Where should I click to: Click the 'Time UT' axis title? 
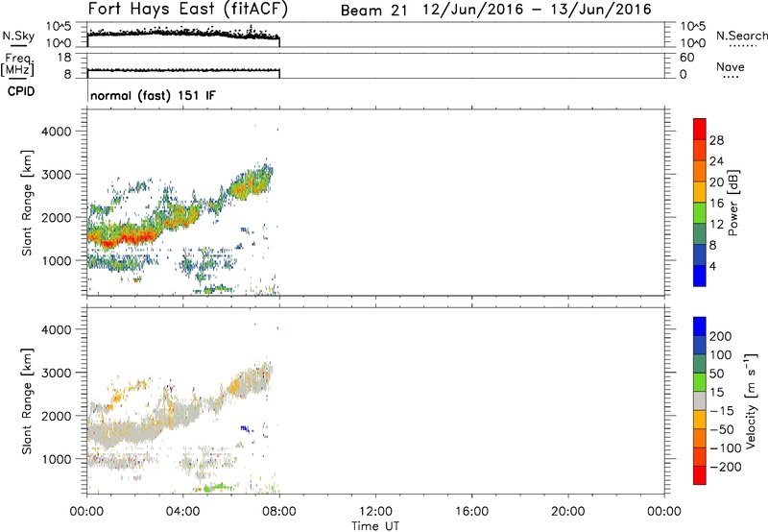click(375, 526)
